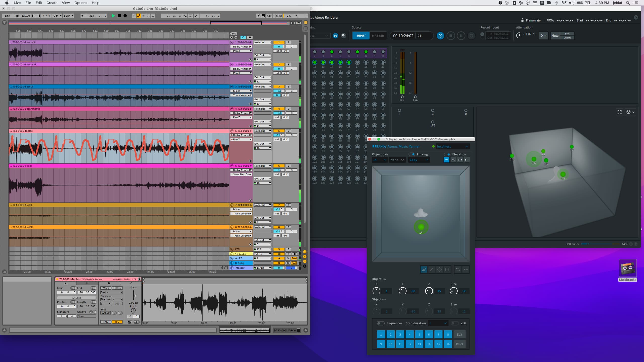Toggle the Sequencer switch in the Atmos Panner

[x=380, y=323]
